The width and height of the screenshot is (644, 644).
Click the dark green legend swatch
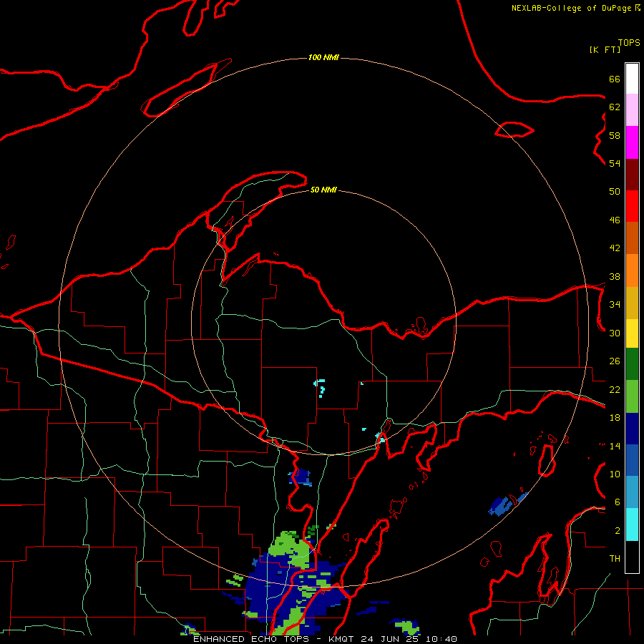632,364
